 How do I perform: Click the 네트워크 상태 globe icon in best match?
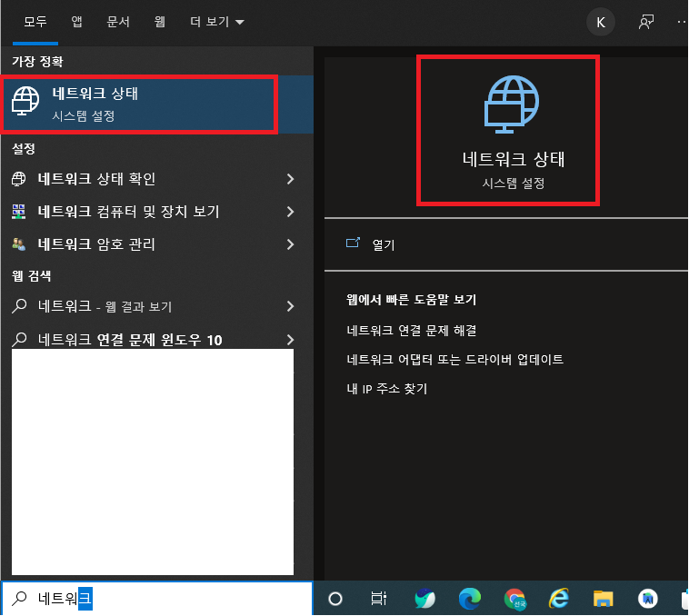click(25, 101)
